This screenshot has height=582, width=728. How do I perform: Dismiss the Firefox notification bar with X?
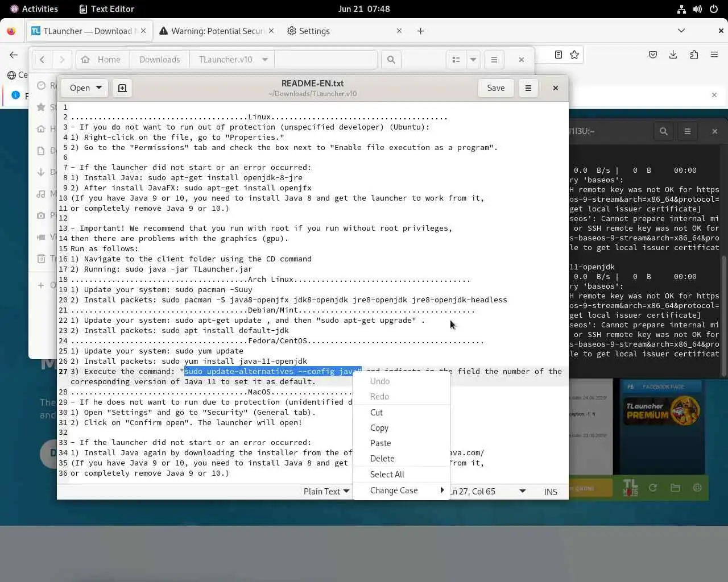tap(714, 95)
